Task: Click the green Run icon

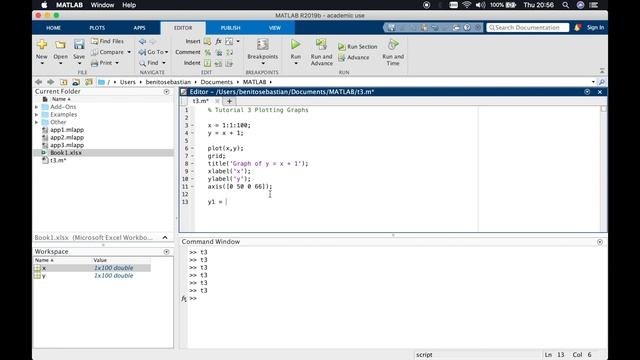Action: [296, 44]
